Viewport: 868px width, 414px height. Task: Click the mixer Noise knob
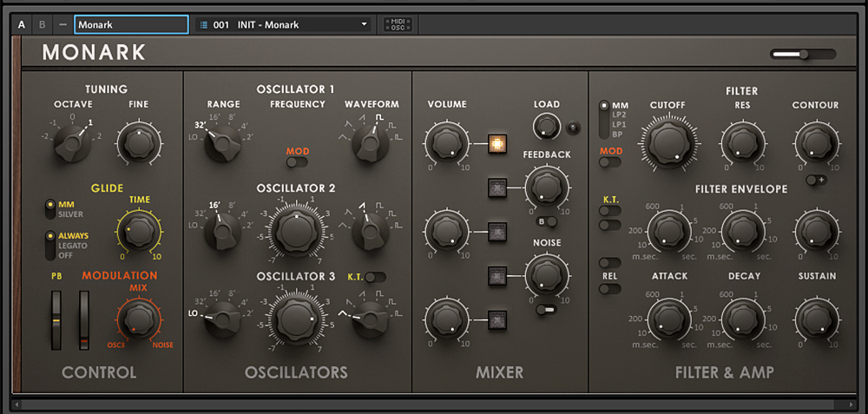(x=546, y=275)
